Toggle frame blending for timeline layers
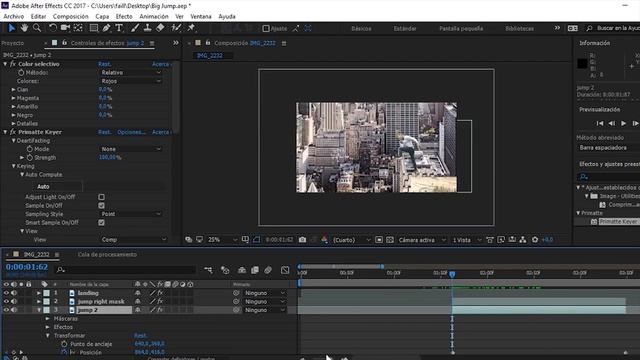Screen dimensions: 640x360 255,270
